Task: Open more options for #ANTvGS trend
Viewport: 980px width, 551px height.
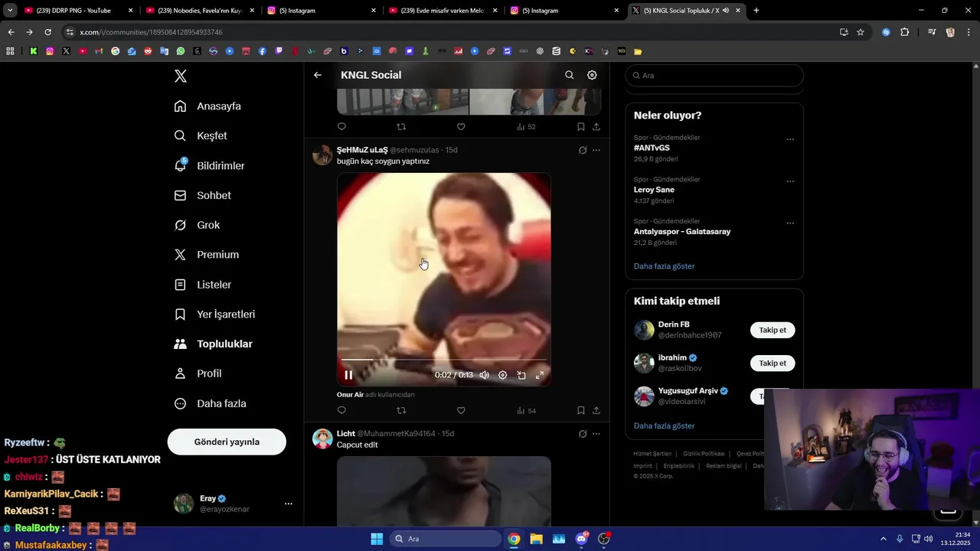Action: tap(790, 140)
